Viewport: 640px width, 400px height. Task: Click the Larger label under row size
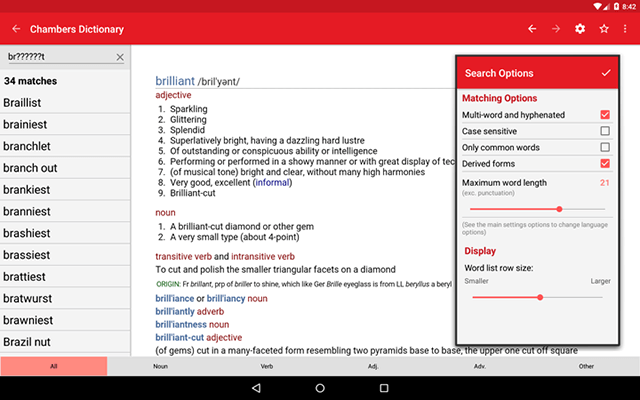click(600, 281)
